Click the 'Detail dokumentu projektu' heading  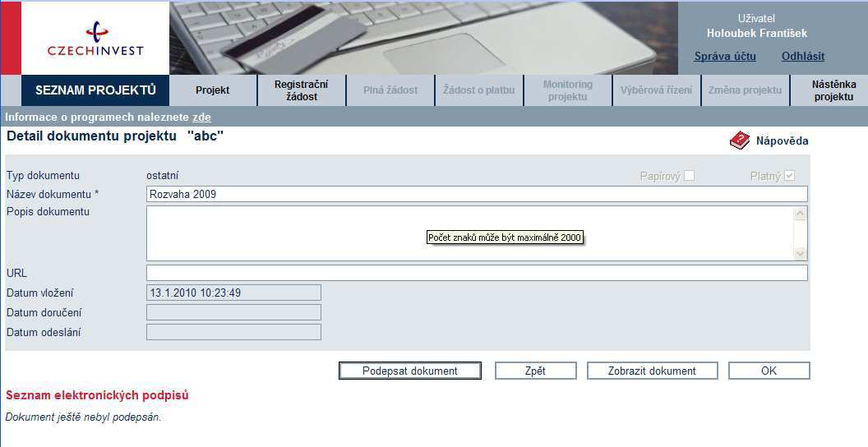(91, 136)
